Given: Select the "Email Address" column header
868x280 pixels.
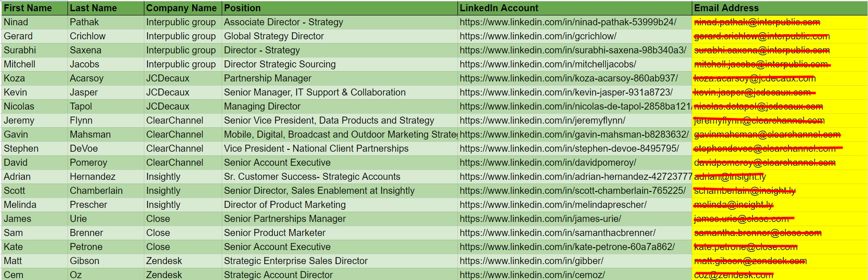Looking at the screenshot, I should click(x=726, y=8).
